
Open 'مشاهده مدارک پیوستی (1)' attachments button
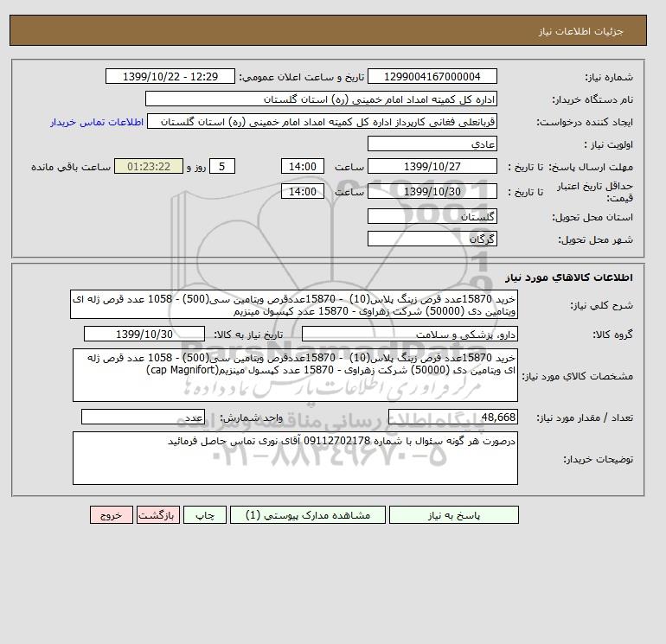(308, 514)
